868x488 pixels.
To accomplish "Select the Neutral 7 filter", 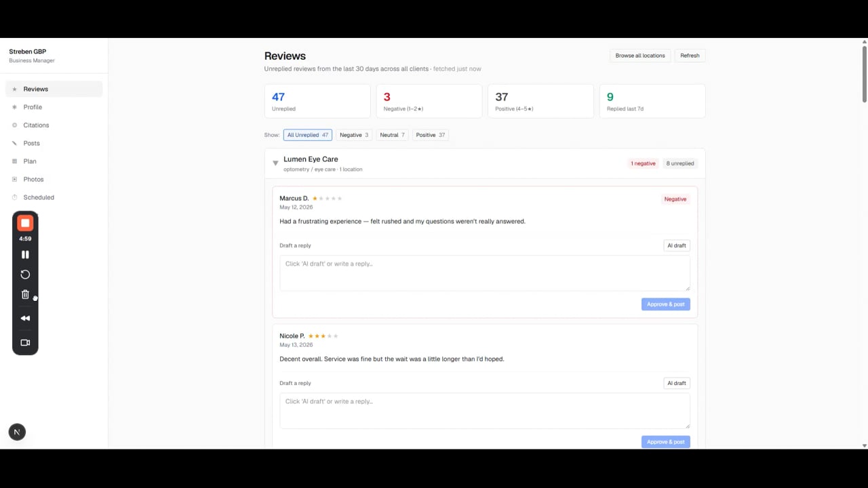I will tap(392, 135).
